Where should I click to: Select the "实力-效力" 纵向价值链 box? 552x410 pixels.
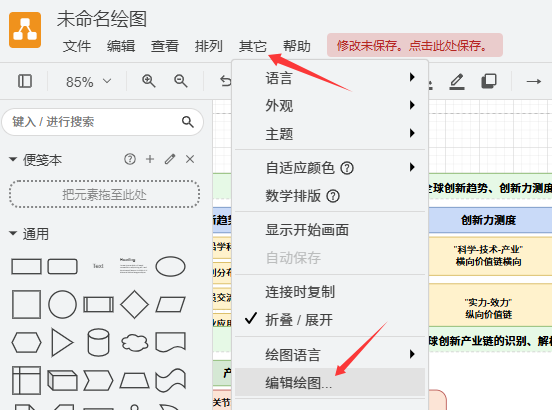click(490, 305)
